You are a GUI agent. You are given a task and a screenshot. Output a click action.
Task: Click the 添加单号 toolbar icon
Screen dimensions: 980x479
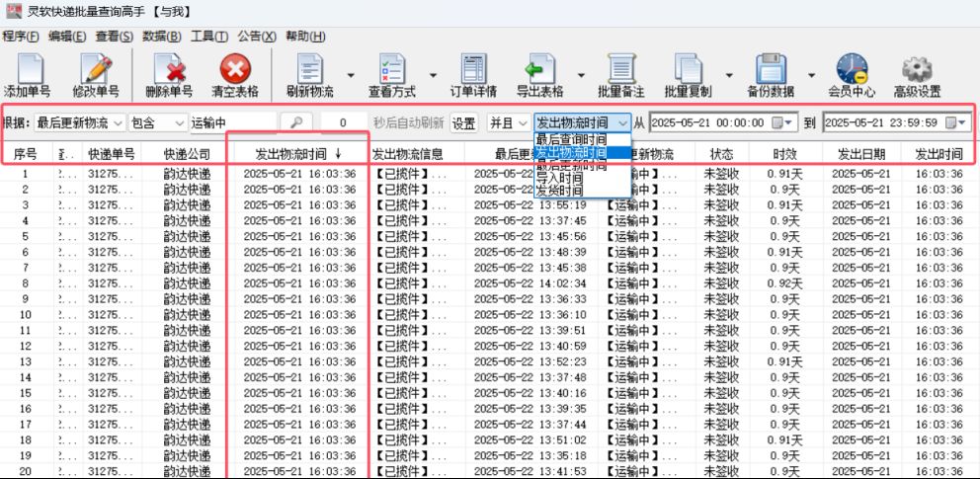(27, 76)
